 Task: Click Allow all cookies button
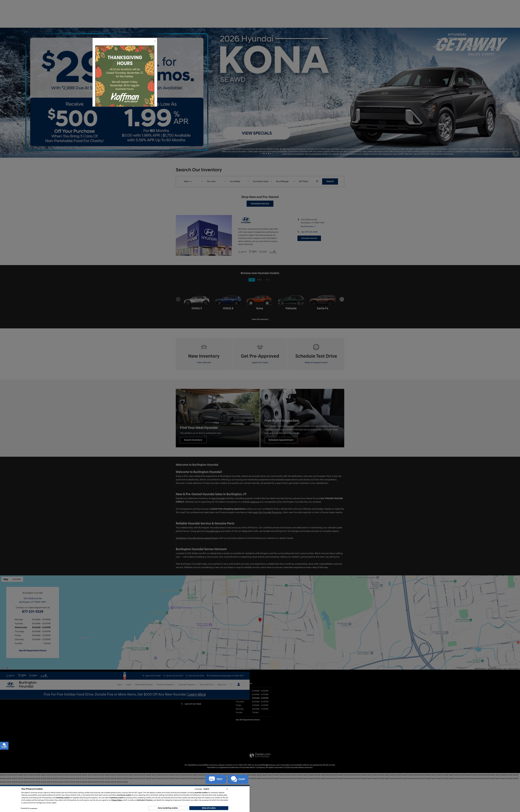(209, 808)
